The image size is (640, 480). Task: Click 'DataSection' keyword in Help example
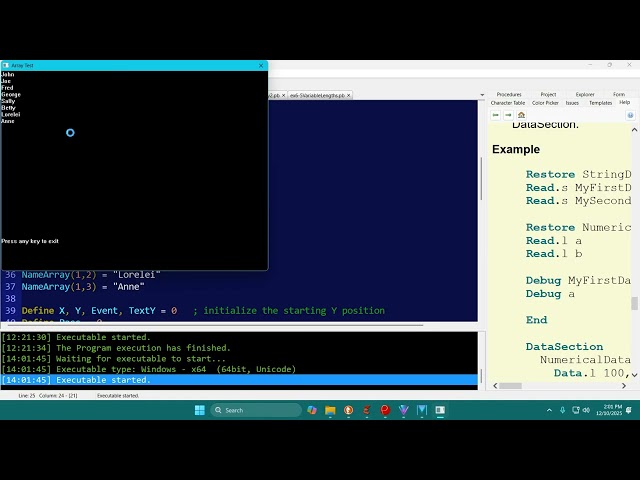coord(564,347)
